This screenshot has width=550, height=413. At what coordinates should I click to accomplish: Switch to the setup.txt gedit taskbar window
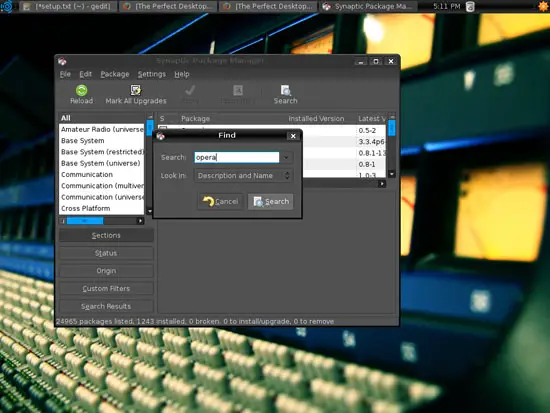click(x=68, y=6)
